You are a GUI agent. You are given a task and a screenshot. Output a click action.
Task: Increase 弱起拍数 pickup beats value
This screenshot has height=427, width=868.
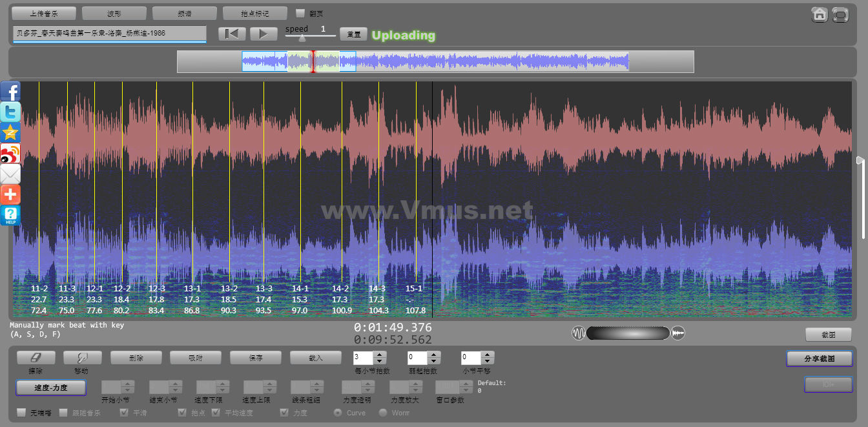coord(434,355)
